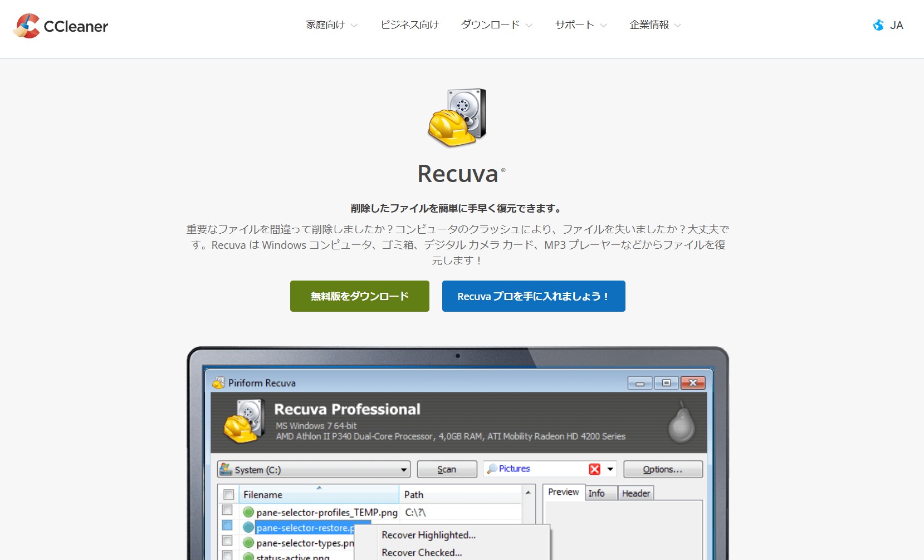Expand the 家庭向け menu

(x=331, y=25)
